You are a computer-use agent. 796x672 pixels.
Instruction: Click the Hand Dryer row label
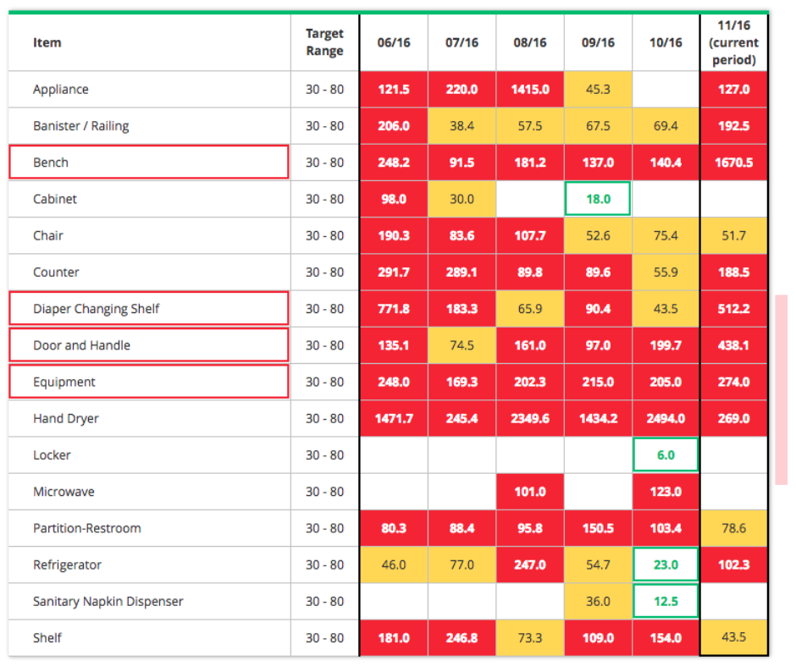click(x=66, y=418)
